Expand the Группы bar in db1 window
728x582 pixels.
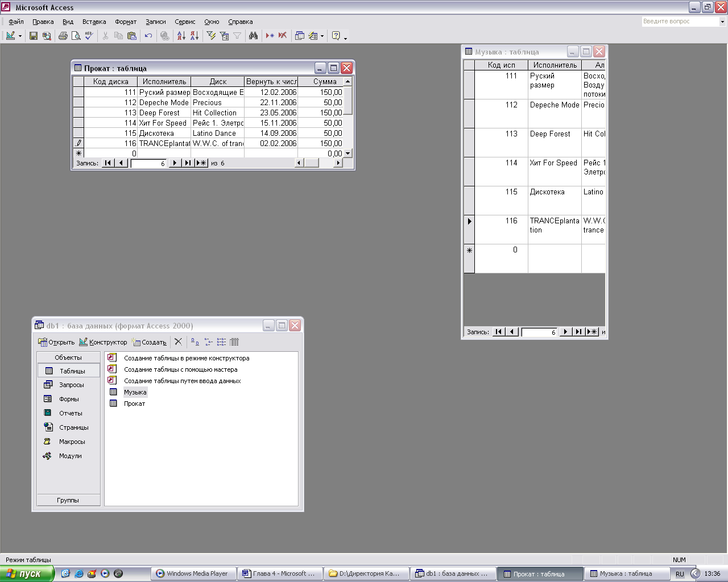(x=68, y=500)
